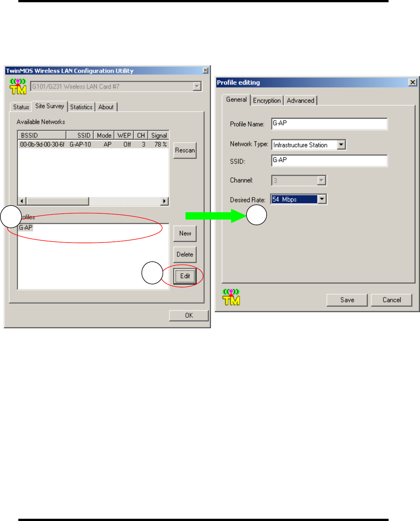Click the 78 % signal value
The height and width of the screenshot is (521, 420).
[x=160, y=144]
